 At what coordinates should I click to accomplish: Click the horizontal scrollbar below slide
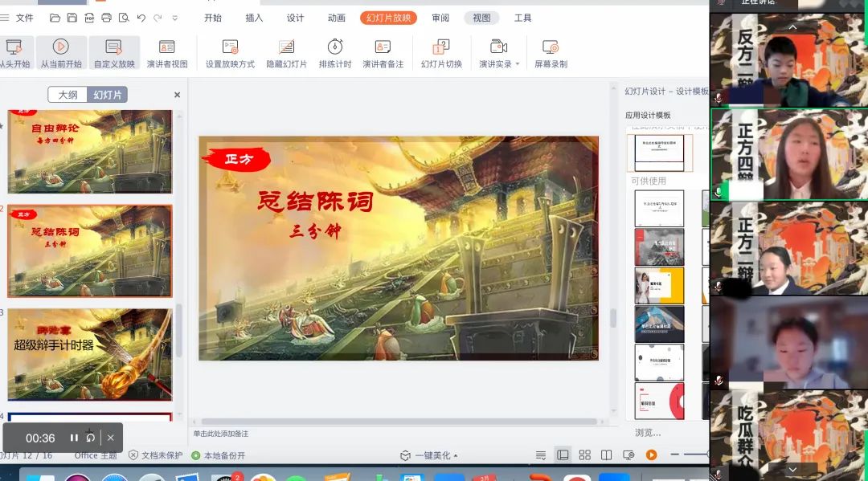399,422
